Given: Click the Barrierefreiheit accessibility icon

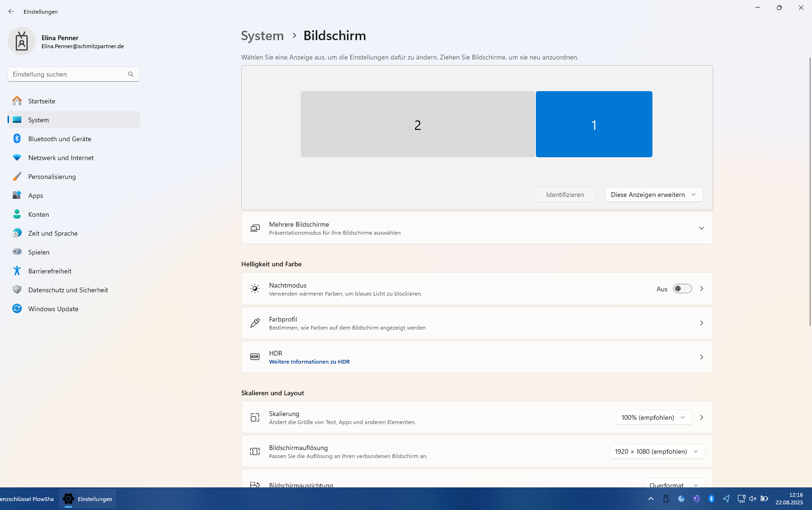Looking at the screenshot, I should coord(17,271).
